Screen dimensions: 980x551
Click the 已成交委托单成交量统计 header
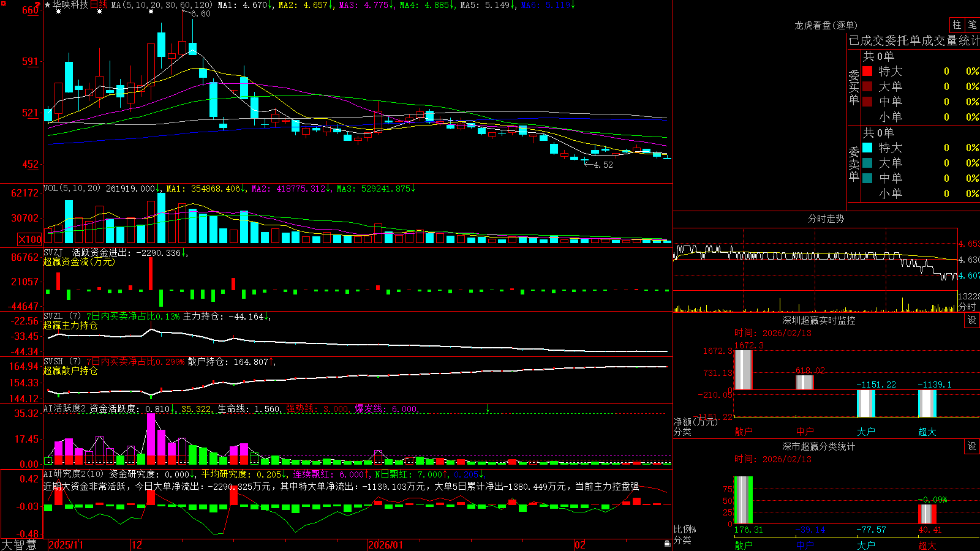[914, 40]
